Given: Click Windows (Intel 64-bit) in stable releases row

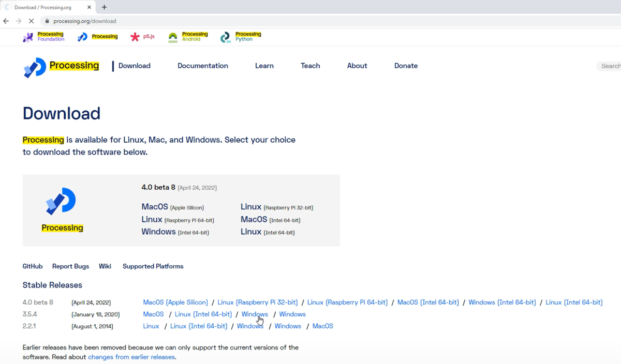Looking at the screenshot, I should tap(502, 302).
